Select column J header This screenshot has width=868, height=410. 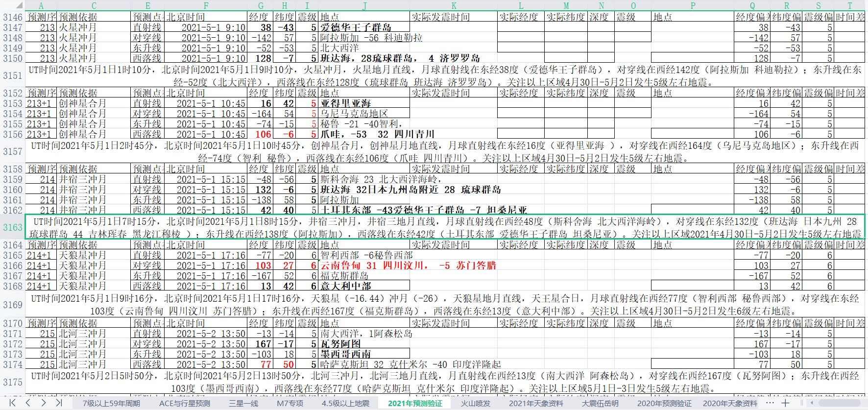[364, 6]
